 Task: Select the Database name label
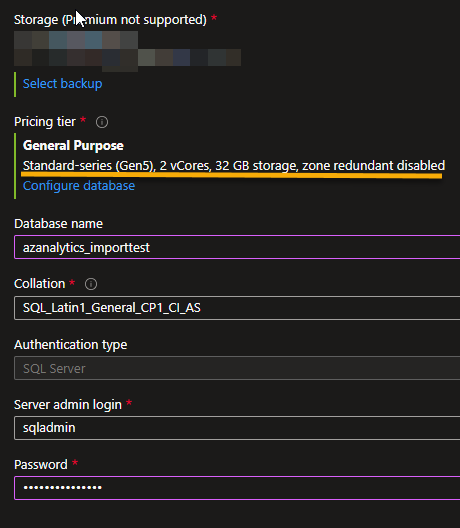(x=58, y=224)
